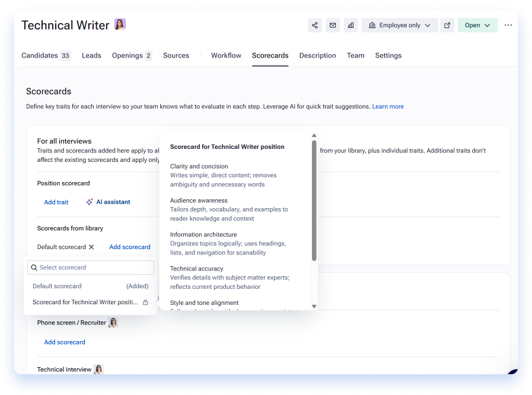
Task: Switch to Openings tab
Action: pyautogui.click(x=132, y=55)
